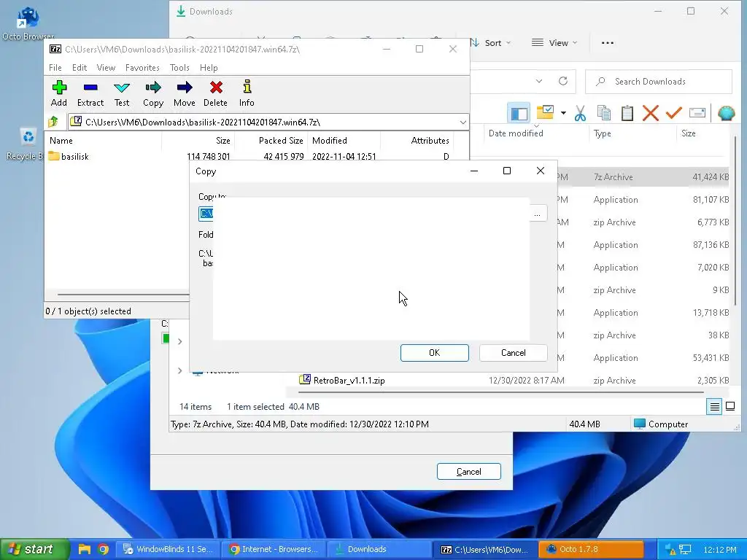747x560 pixels.
Task: Click the Add icon in 7-Zip toolbar
Action: click(59, 87)
